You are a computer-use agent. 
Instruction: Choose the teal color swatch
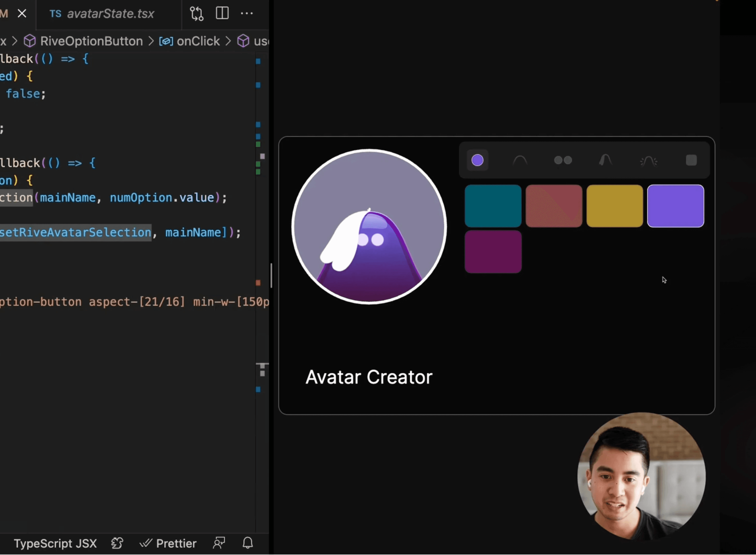click(493, 206)
